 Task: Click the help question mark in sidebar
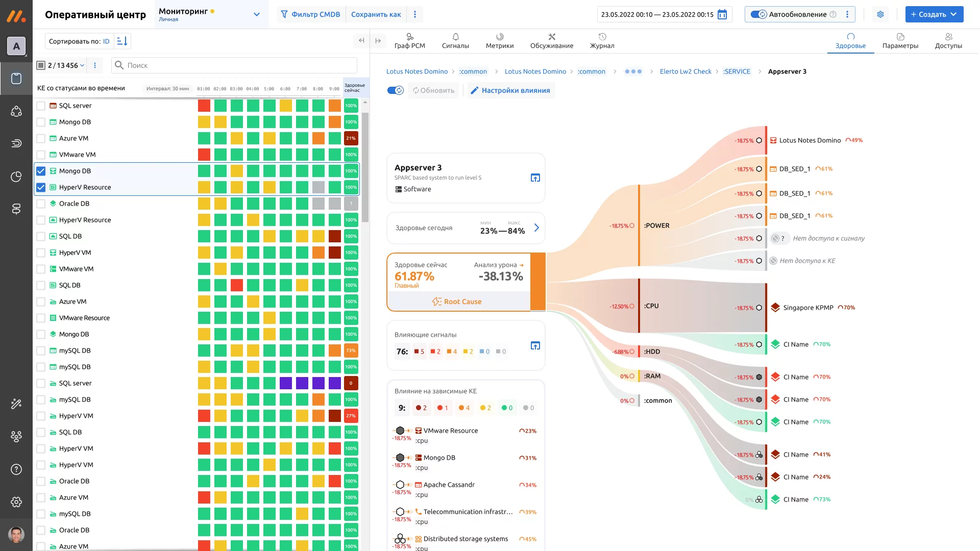tap(16, 469)
